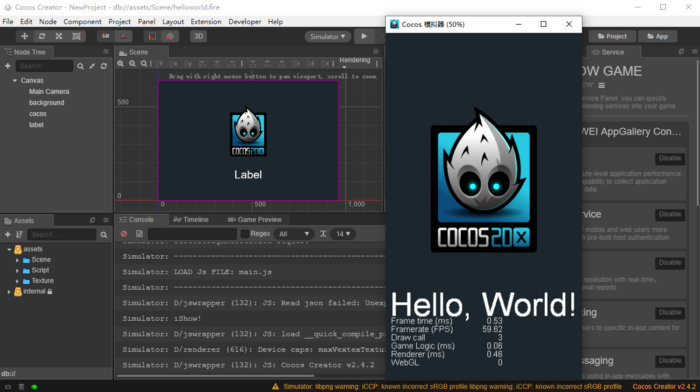The image size is (700, 392).
Task: Open the Console font size 14 dropdown
Action: click(343, 234)
